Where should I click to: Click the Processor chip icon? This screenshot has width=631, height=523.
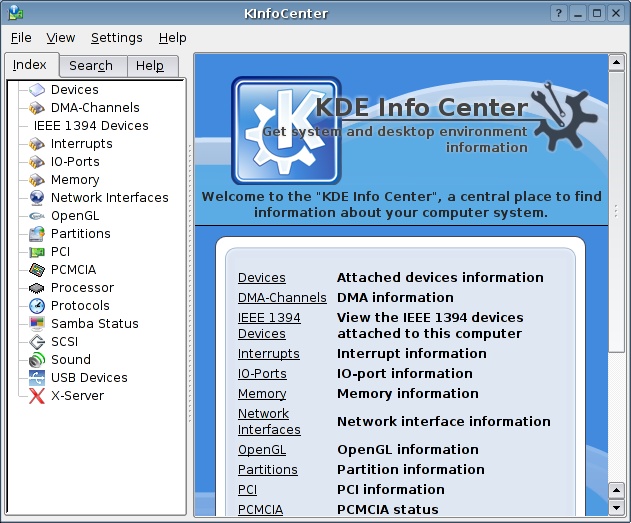[x=37, y=288]
